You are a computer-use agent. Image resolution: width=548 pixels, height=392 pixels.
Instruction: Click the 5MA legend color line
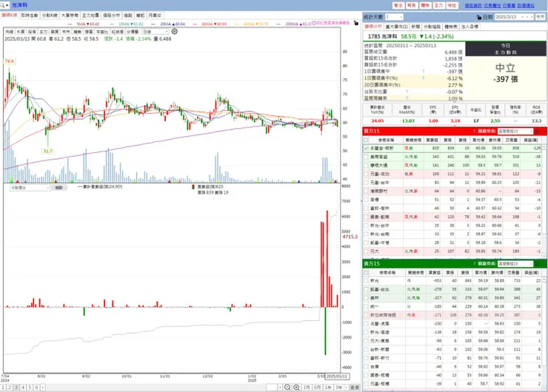[x=70, y=24]
